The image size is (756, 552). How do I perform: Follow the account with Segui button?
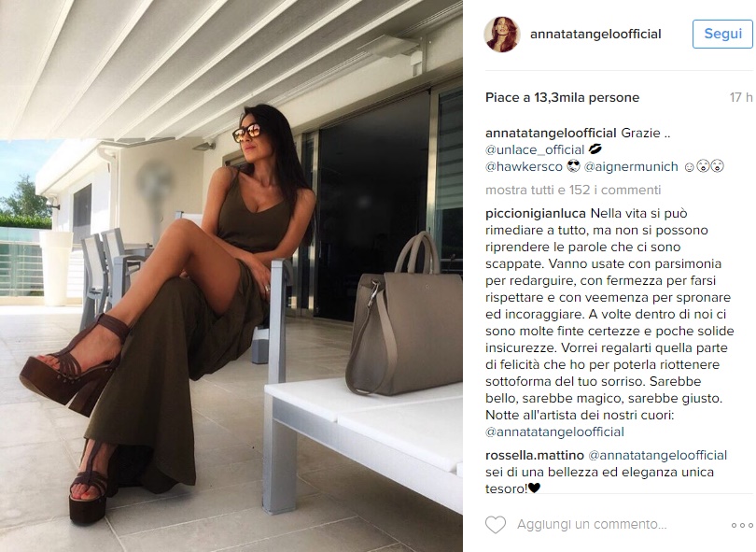coord(722,34)
